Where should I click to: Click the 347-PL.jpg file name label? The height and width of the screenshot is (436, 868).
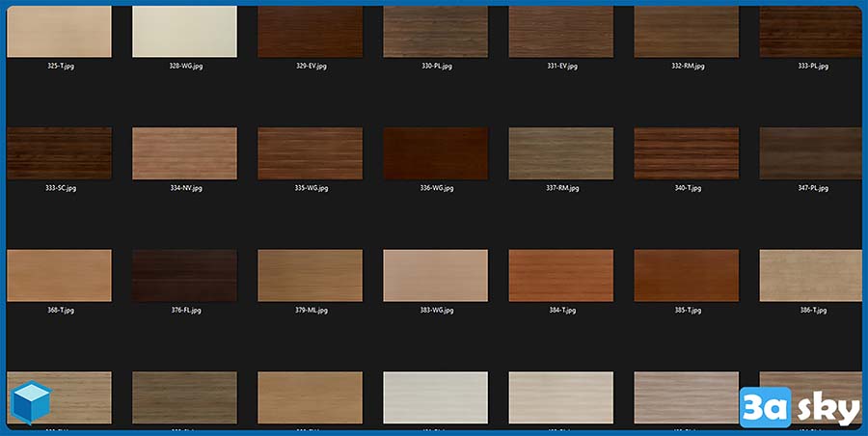pyautogui.click(x=811, y=188)
